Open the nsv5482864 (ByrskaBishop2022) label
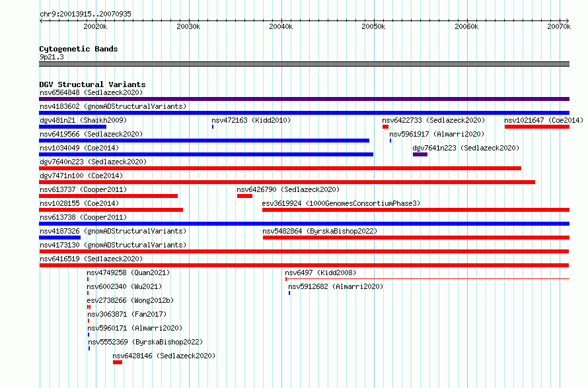Screen dimensions: 588x388 (320, 231)
